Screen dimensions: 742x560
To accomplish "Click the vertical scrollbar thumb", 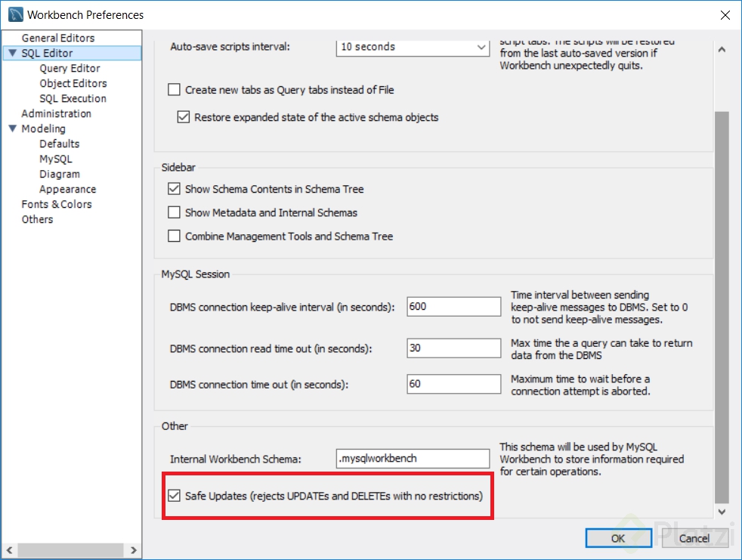I will coord(722,308).
